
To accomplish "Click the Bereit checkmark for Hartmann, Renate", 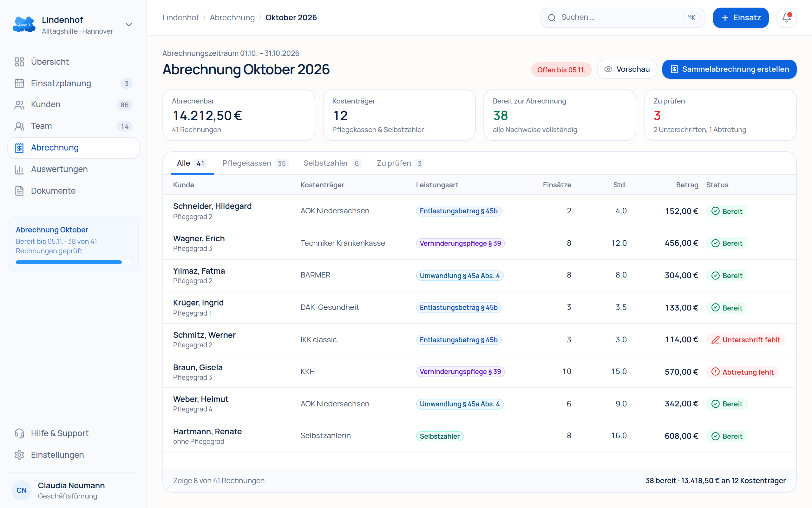I will [x=715, y=436].
